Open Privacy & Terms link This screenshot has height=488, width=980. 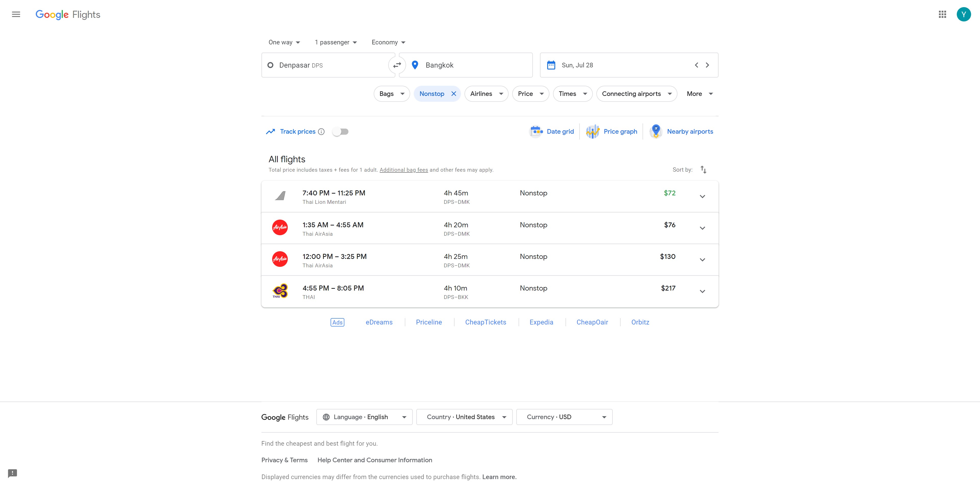coord(284,460)
